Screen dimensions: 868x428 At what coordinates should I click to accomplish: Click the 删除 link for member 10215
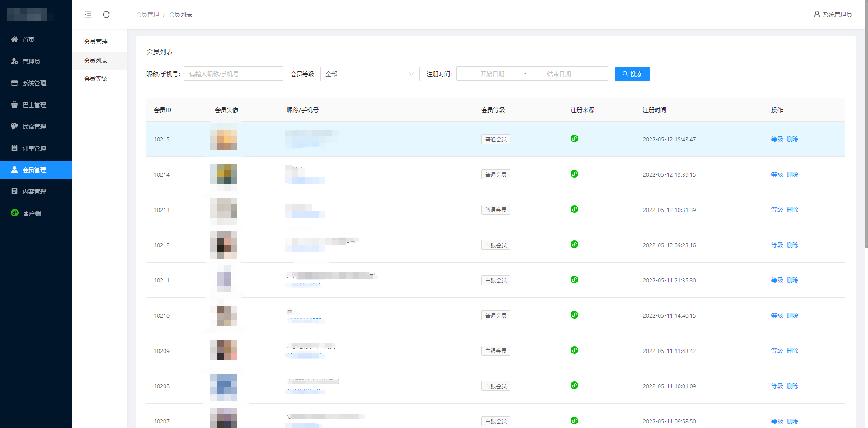[x=793, y=139]
